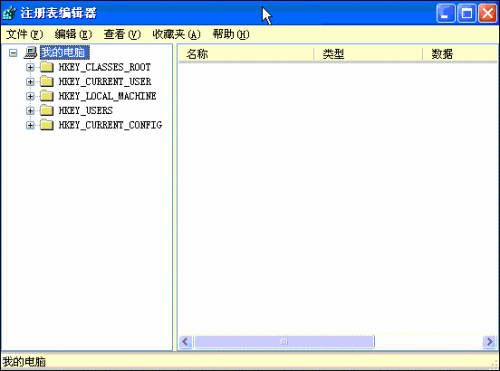The height and width of the screenshot is (371, 500).
Task: Sort by the 名称 column header
Action: click(x=246, y=54)
